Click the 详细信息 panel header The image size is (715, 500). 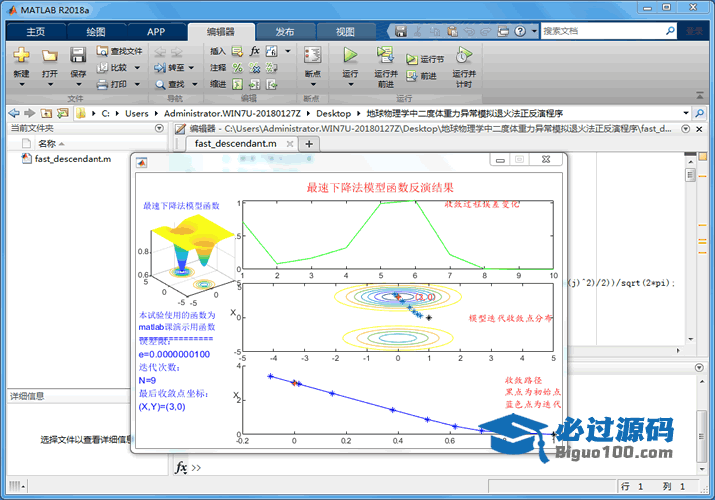coord(68,396)
